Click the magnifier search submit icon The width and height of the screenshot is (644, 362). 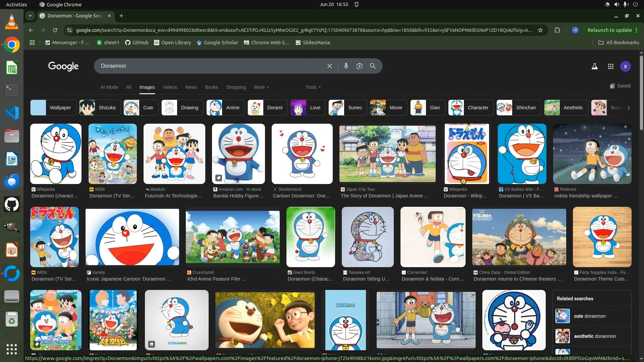(373, 66)
